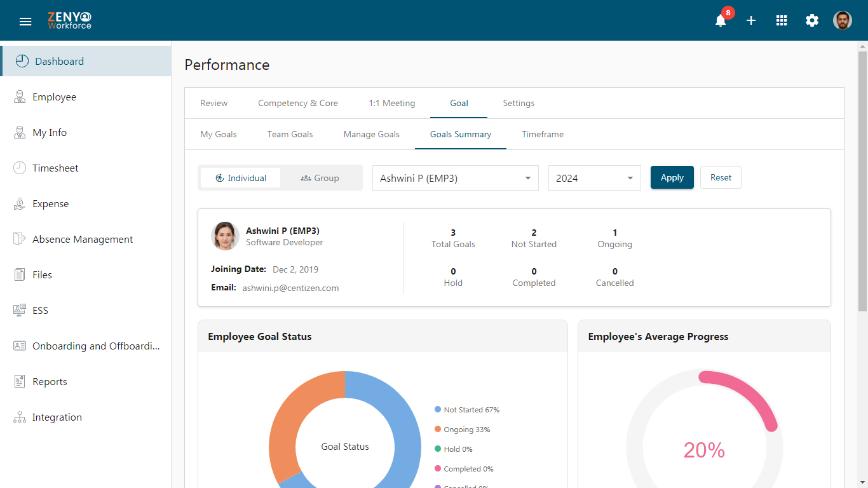Open Integration in the sidebar
The height and width of the screenshot is (488, 868).
(x=86, y=417)
